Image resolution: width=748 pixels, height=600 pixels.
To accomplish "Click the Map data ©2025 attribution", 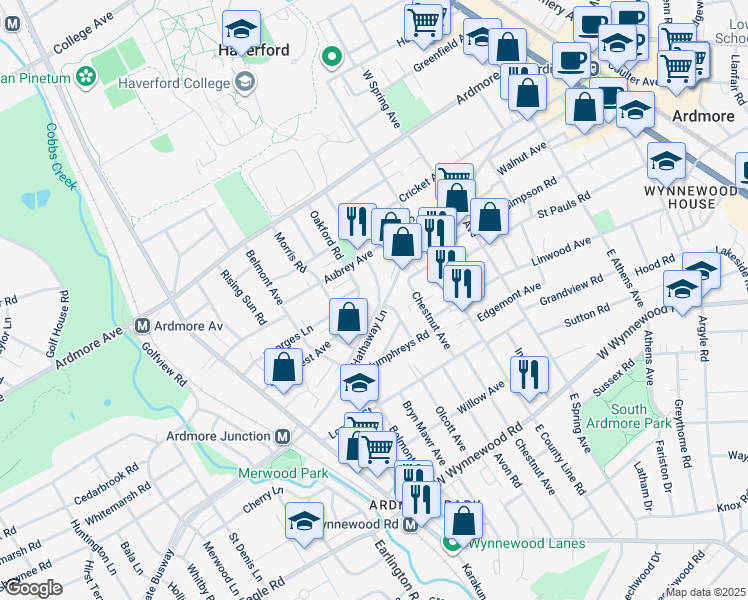I will (706, 592).
